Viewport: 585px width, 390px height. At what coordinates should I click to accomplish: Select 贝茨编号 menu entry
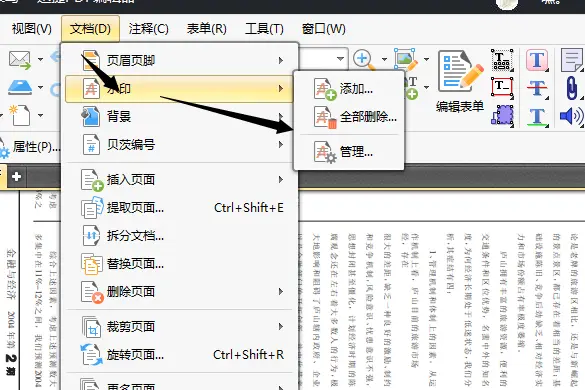[178, 144]
